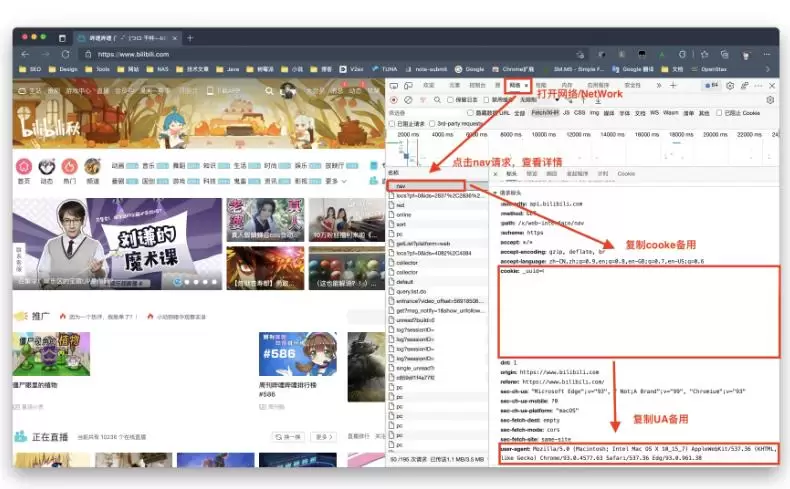Toggle the hide data URL checkbox

pos(470,113)
